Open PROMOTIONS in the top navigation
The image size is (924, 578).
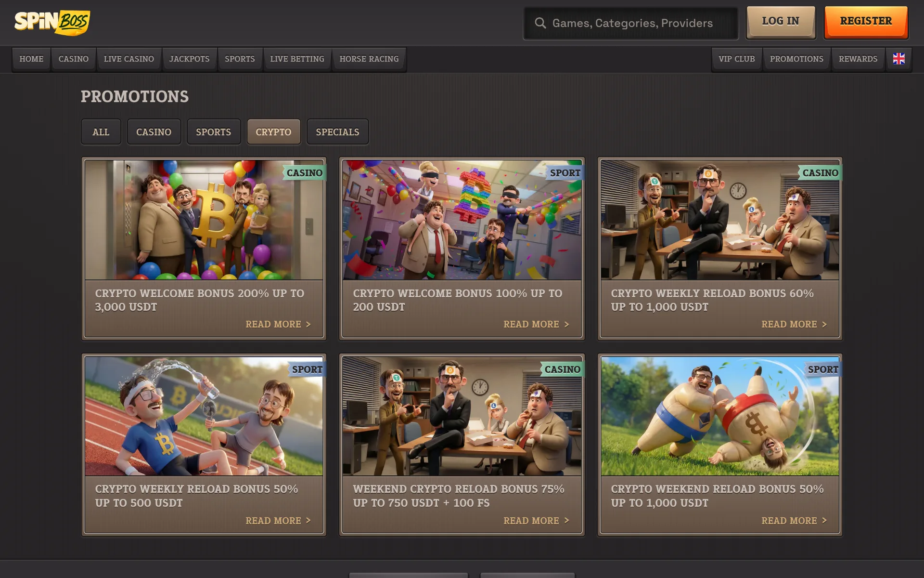[x=796, y=59]
